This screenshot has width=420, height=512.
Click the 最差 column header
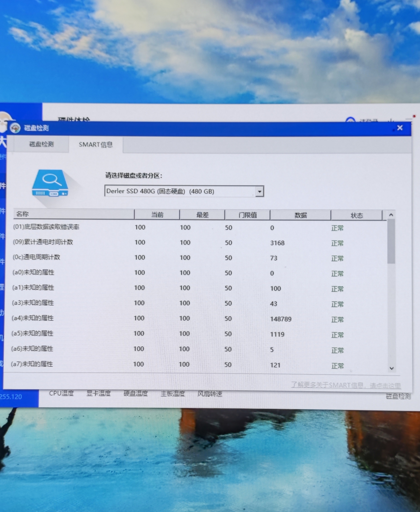click(202, 215)
